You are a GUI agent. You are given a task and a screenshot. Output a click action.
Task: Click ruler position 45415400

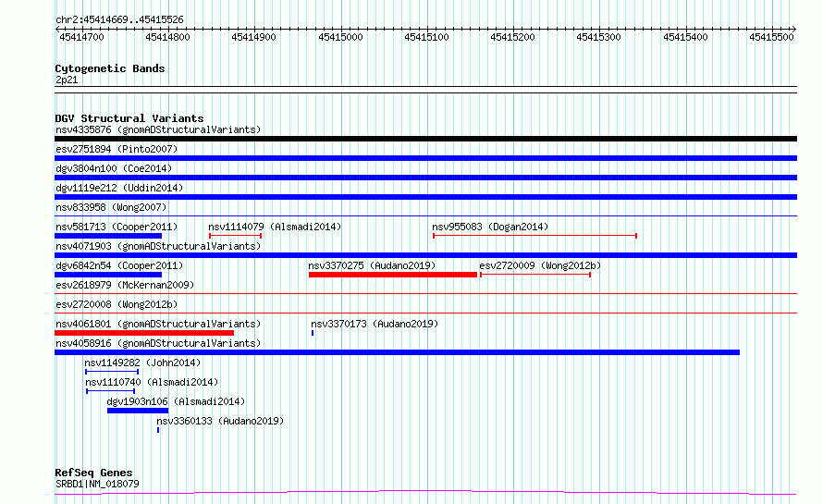685,37
